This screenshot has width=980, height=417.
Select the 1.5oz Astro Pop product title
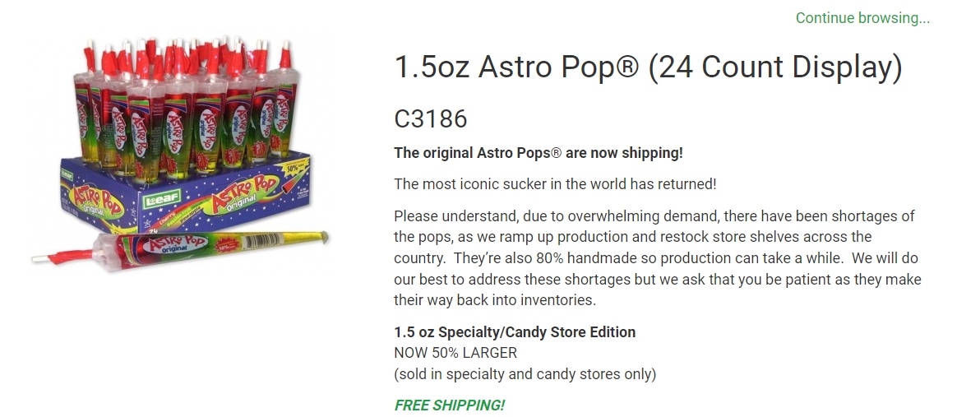[648, 67]
